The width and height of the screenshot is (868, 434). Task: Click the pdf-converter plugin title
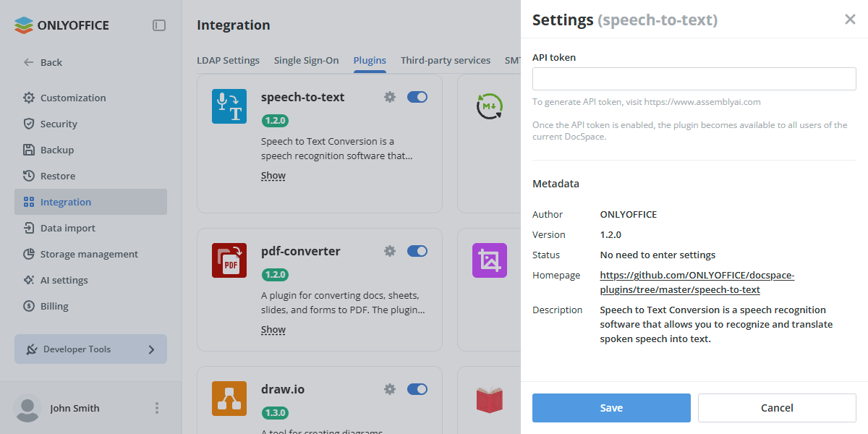coord(300,251)
